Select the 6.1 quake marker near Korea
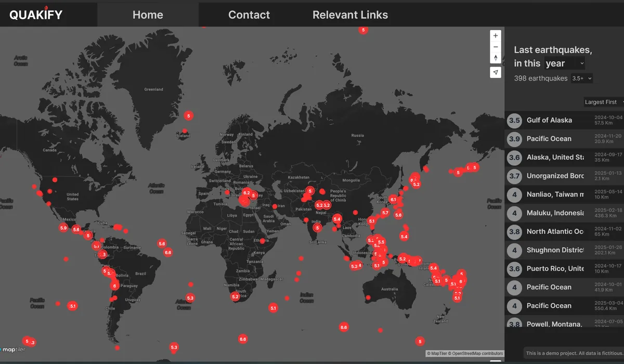This screenshot has width=624, height=364. click(393, 199)
